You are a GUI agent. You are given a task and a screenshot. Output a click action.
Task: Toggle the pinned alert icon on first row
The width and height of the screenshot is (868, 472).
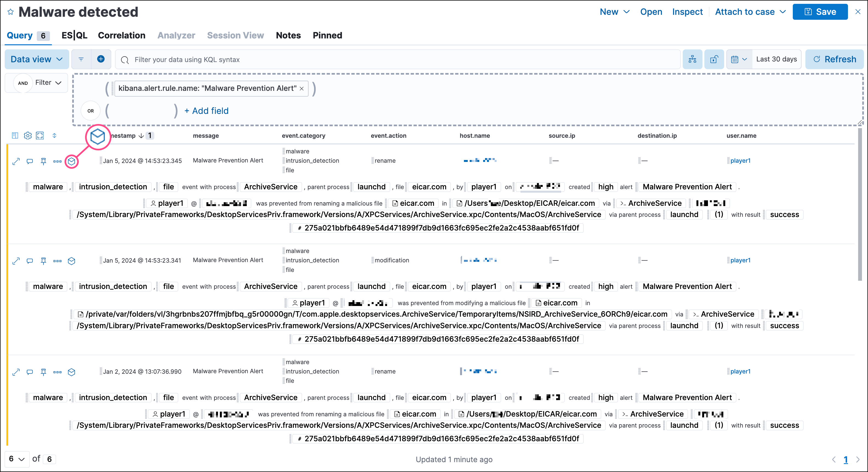pos(44,161)
